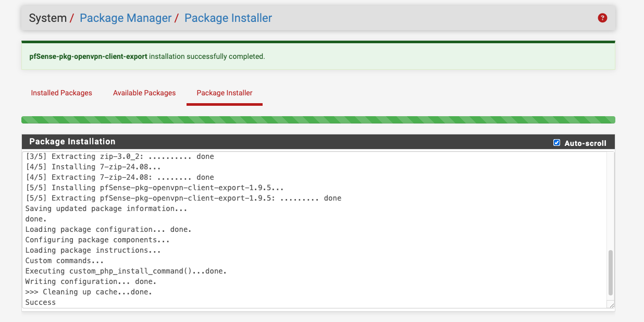Click the 'Executing custom_php_install_command()...done.' line
This screenshot has width=644, height=322.
[x=126, y=271]
